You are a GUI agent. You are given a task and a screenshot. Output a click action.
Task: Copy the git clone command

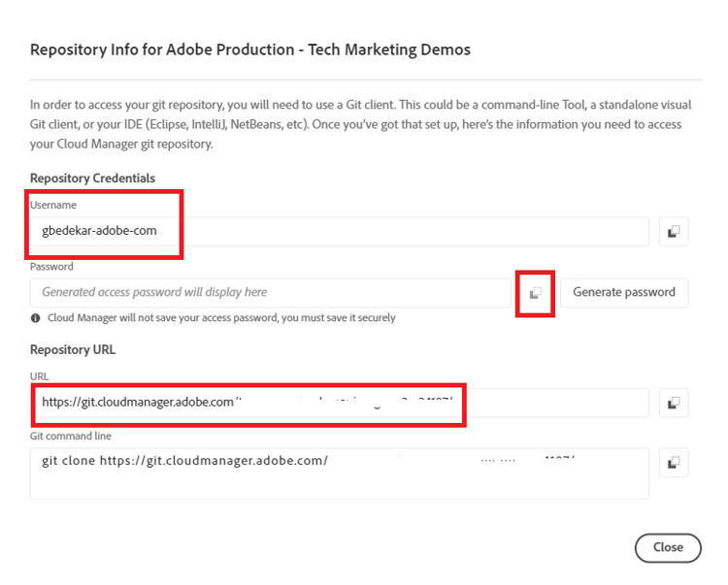coord(674,463)
